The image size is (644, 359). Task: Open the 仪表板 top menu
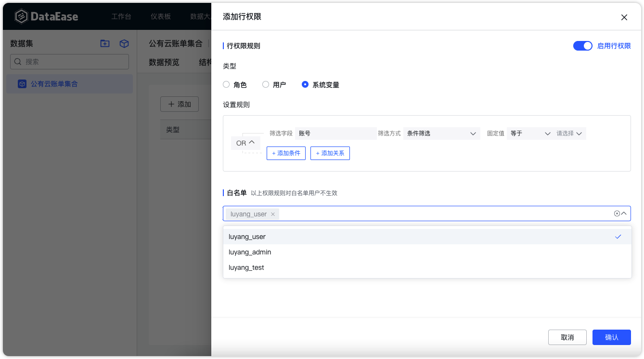pos(161,16)
